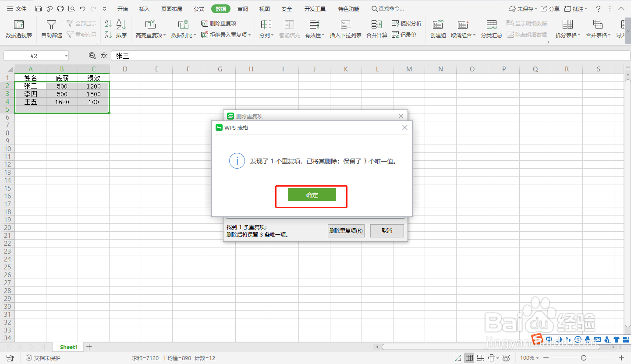The height and width of the screenshot is (364, 631).
Task: Open the 文件 file menu
Action: point(17,9)
